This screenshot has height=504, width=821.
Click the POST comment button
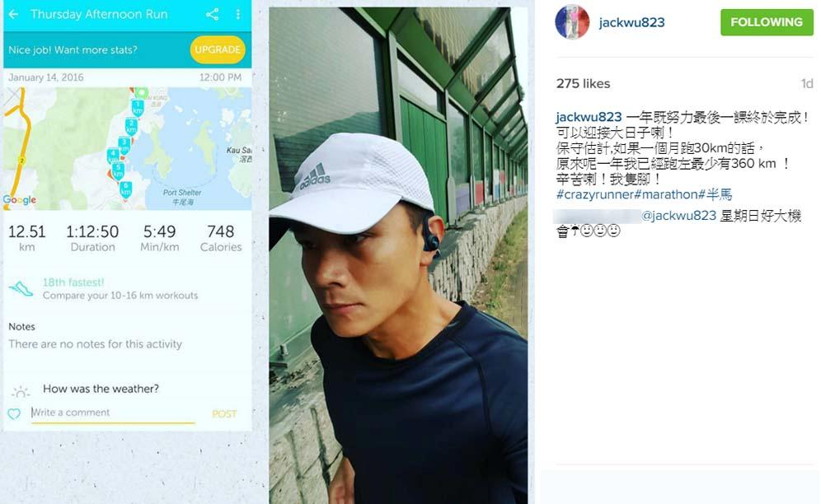pyautogui.click(x=225, y=414)
